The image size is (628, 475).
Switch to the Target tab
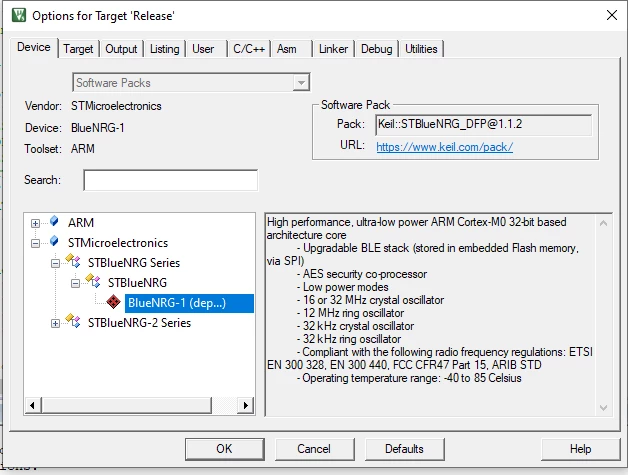pyautogui.click(x=78, y=49)
